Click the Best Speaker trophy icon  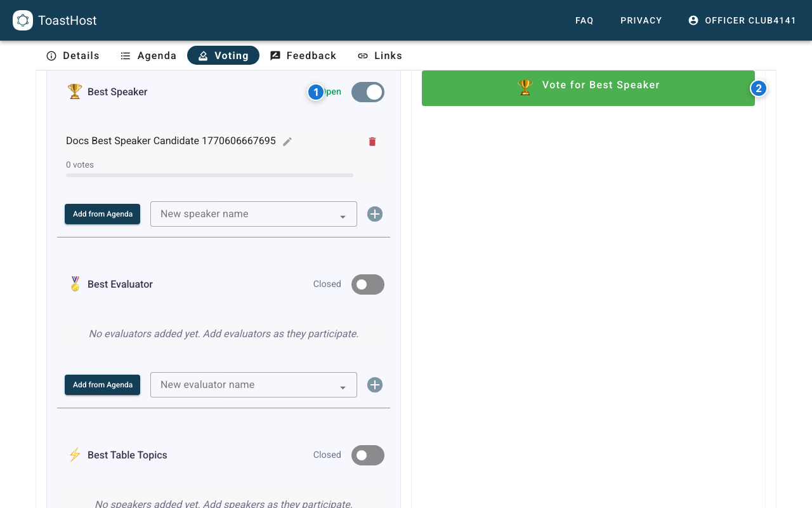pos(74,91)
